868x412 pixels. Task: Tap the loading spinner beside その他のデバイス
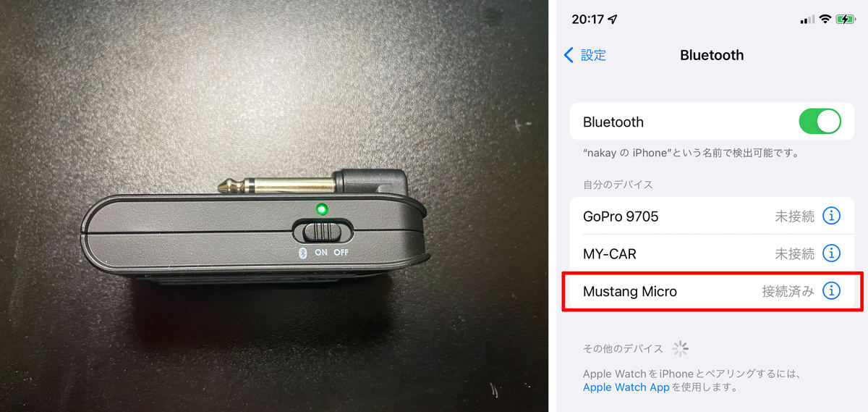click(x=680, y=349)
